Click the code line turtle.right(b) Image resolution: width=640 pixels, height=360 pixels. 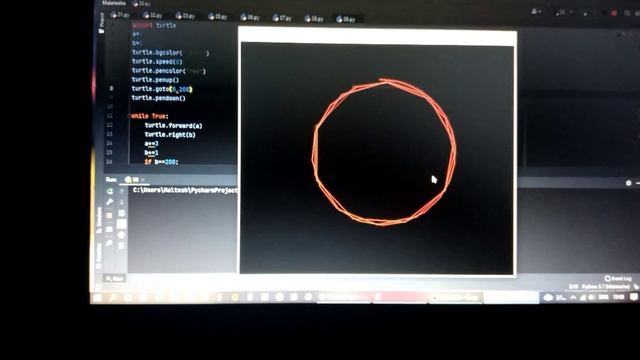[x=170, y=135]
